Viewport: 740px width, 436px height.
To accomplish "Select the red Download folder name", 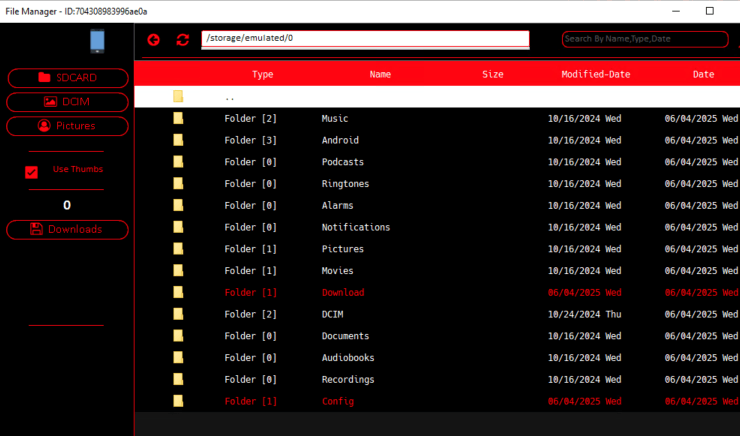I will click(x=343, y=293).
